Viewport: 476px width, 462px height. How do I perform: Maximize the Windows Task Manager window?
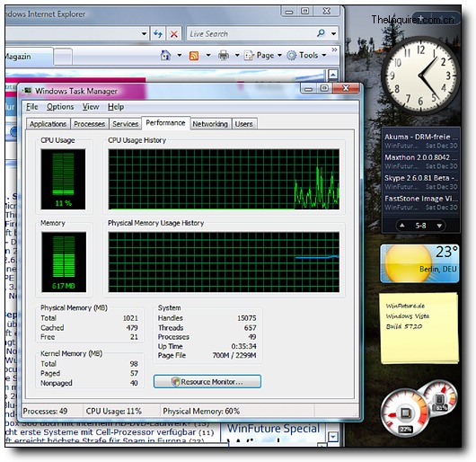click(x=324, y=88)
